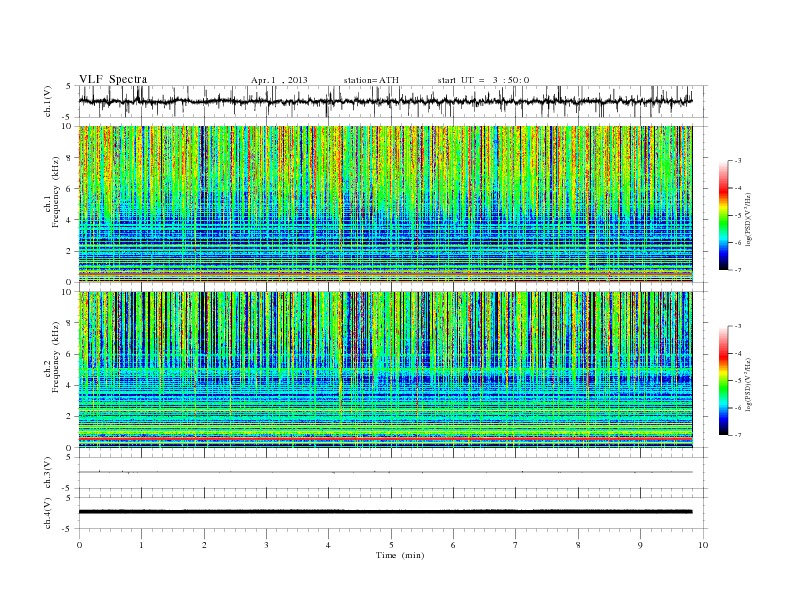The width and height of the screenshot is (792, 612).
Task: Click the ch.1 frequency tick "4"
Action: tap(69, 220)
